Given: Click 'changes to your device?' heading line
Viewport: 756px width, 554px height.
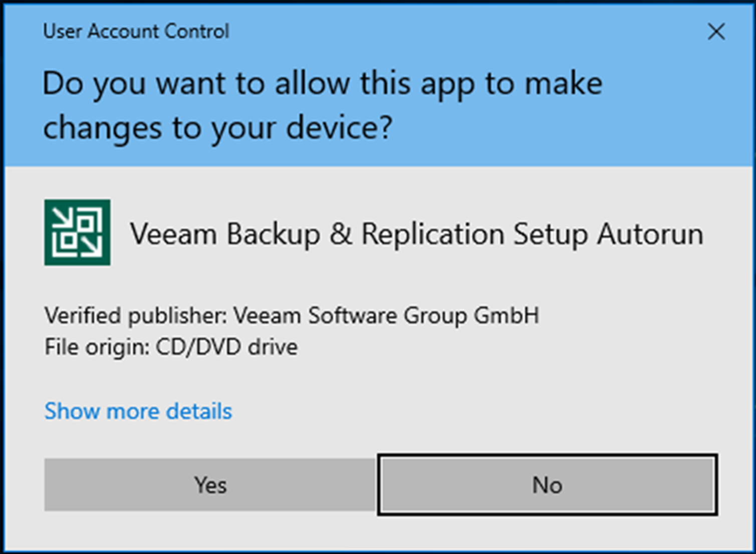Looking at the screenshot, I should (217, 127).
